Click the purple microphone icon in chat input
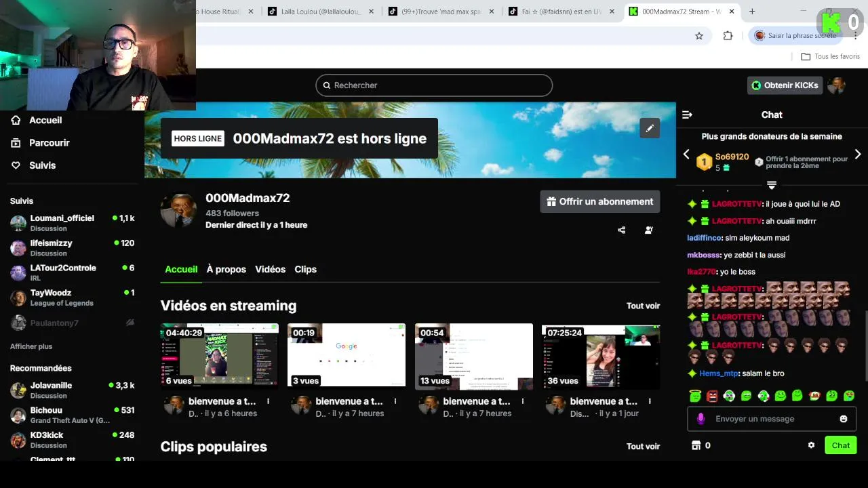Viewport: 868px width, 488px height. pyautogui.click(x=701, y=419)
